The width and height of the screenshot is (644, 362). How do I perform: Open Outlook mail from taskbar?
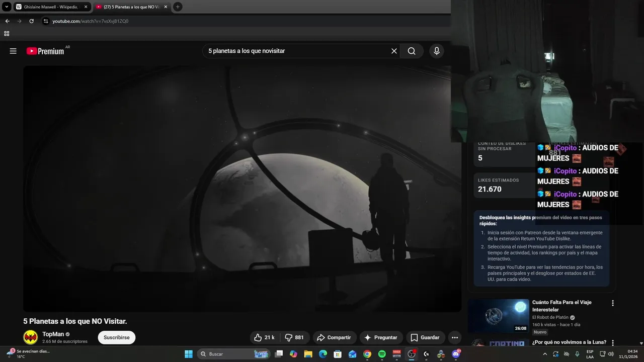tap(353, 354)
